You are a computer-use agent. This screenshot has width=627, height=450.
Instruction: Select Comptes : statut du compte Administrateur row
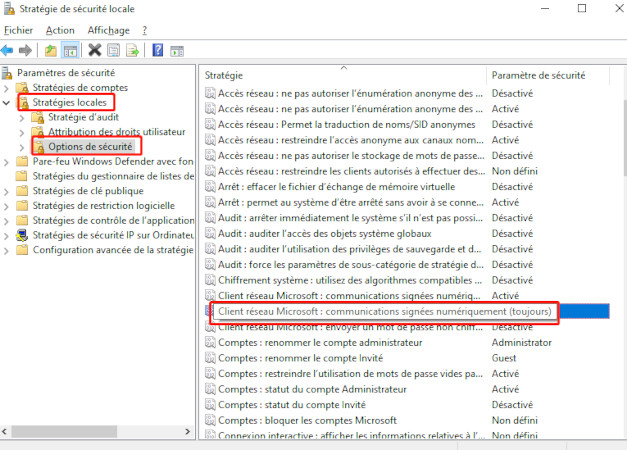click(x=312, y=389)
